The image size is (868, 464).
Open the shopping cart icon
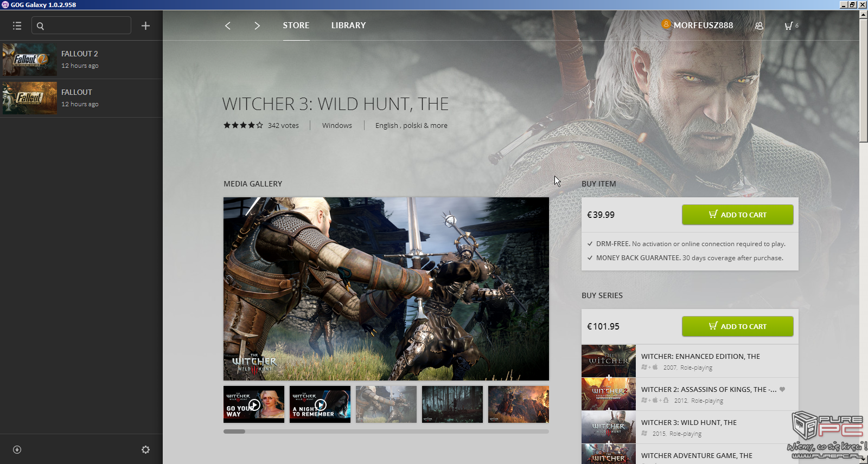coord(788,25)
